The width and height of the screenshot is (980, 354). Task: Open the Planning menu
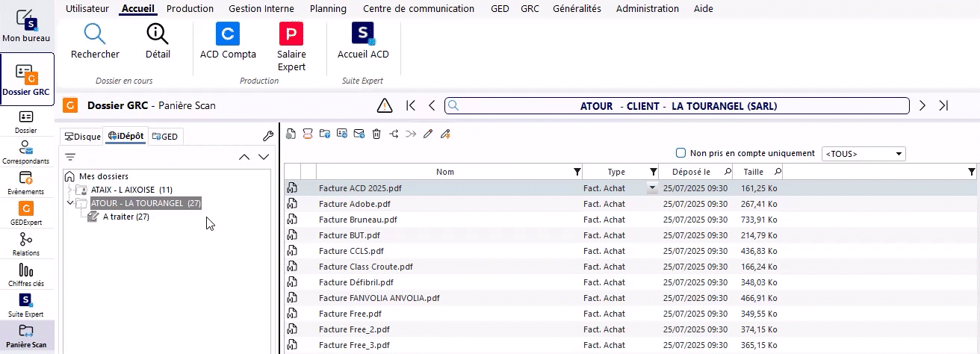point(328,9)
